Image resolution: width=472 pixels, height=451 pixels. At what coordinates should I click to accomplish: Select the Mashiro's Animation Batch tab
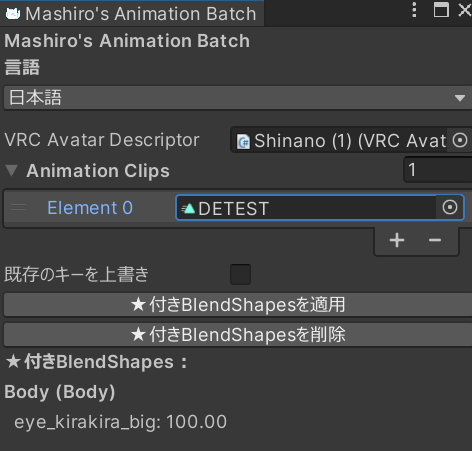[x=132, y=14]
